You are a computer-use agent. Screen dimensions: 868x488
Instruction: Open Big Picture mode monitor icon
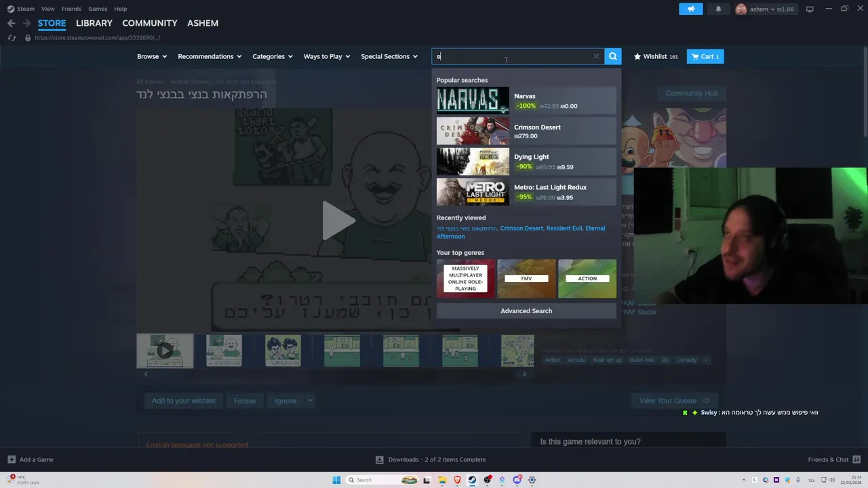tap(810, 9)
